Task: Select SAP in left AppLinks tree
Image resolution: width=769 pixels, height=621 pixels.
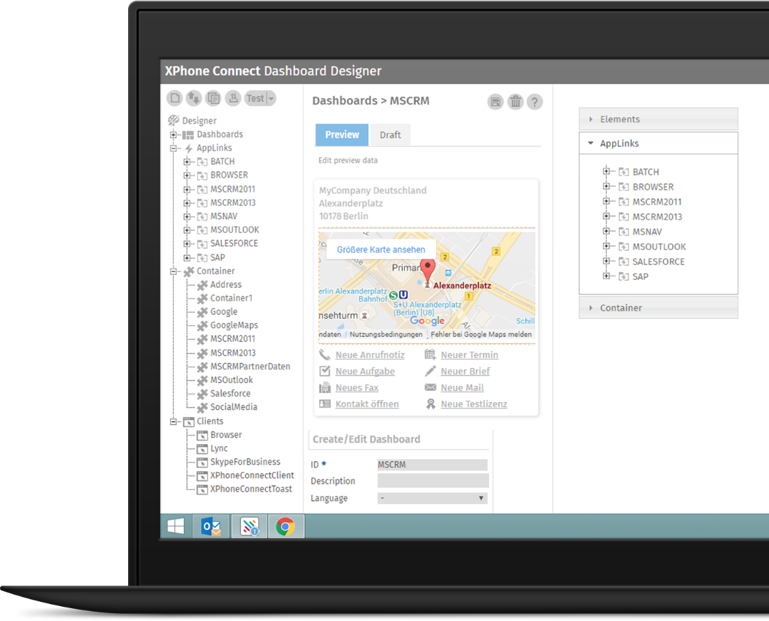Action: tap(217, 258)
